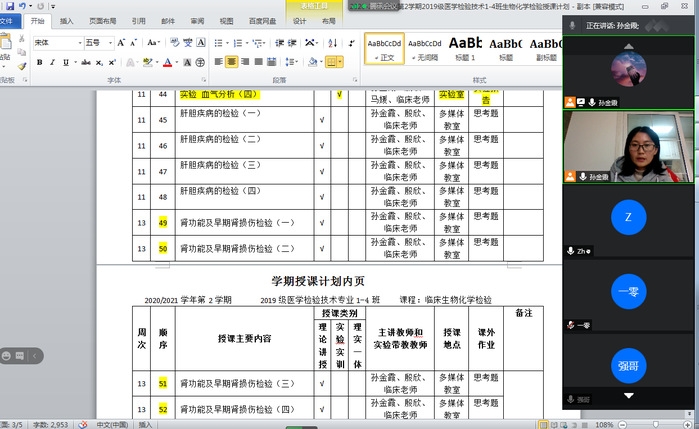The width and height of the screenshot is (699, 429).
Task: Toggle Bold formatting
Action: 39,62
